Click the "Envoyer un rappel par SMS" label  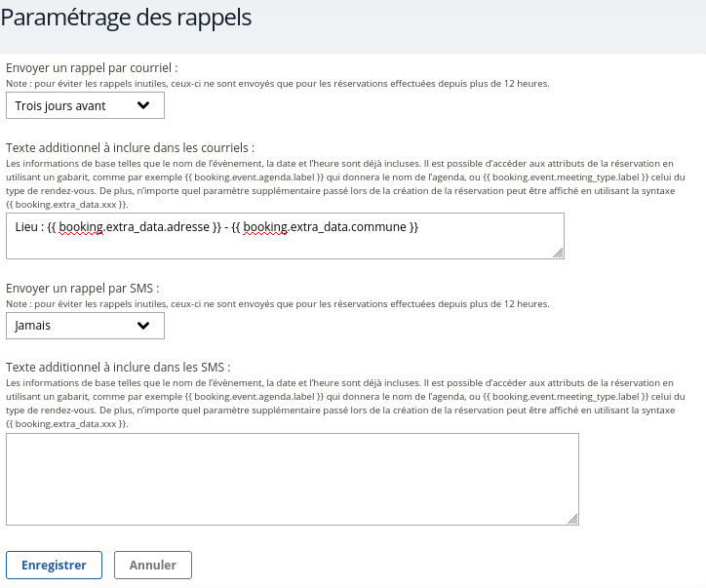coord(83,289)
